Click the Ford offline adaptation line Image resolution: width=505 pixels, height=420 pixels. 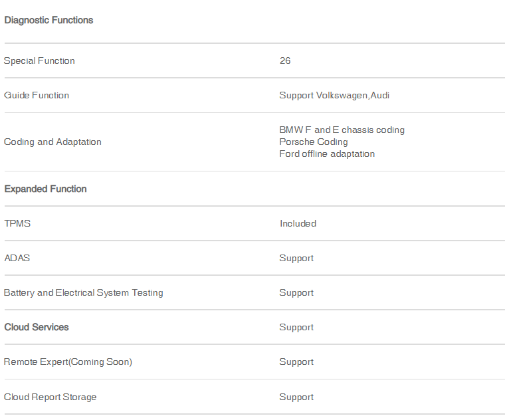pos(327,154)
